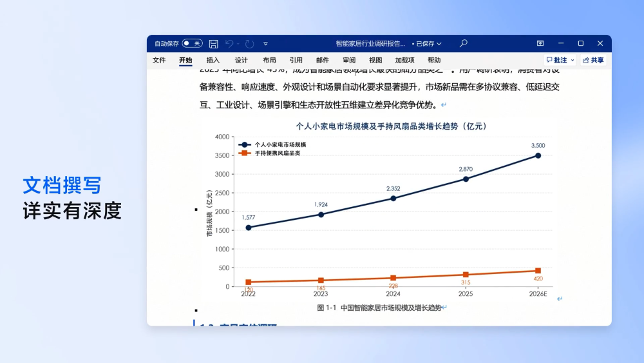Image resolution: width=644 pixels, height=363 pixels.
Task: Click the 2024 axis label
Action: click(x=393, y=293)
